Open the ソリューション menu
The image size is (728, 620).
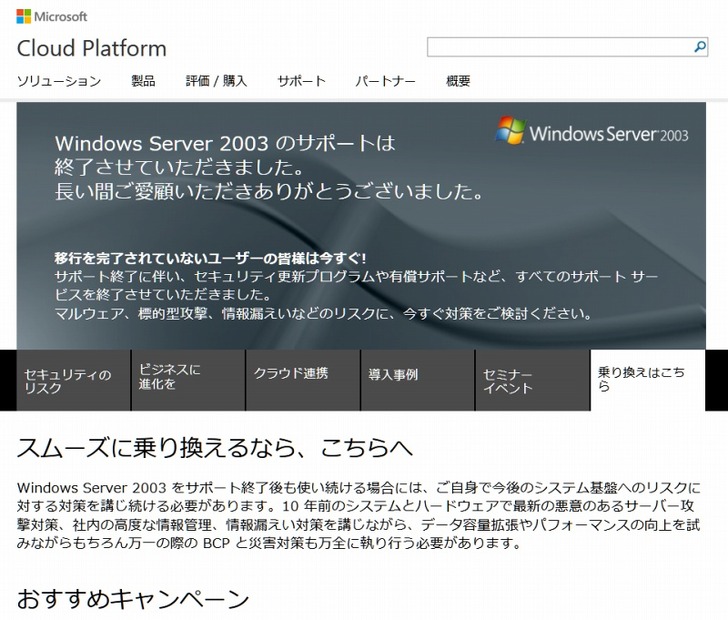59,81
